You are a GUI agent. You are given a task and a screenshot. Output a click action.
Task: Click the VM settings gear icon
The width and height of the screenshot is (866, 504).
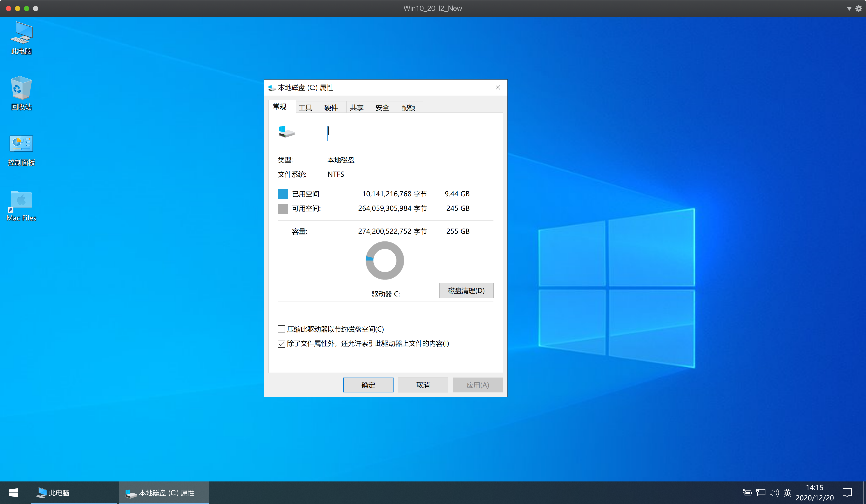(858, 8)
